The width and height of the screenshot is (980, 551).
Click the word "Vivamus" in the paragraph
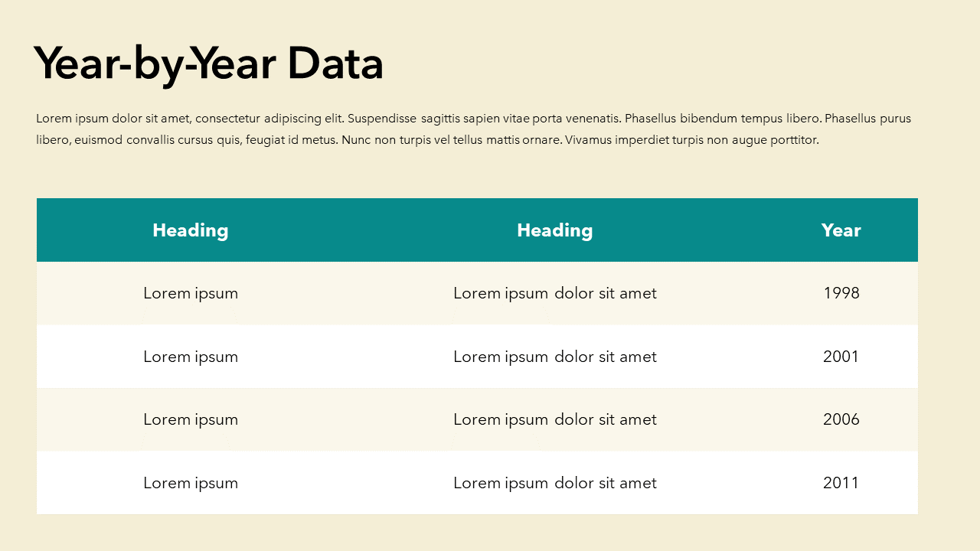588,140
